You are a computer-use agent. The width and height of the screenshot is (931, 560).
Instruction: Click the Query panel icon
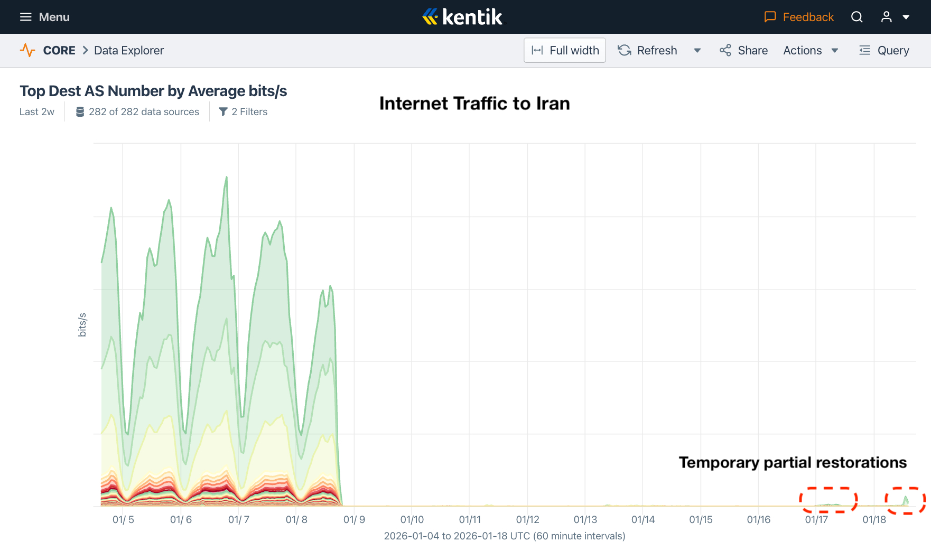864,50
